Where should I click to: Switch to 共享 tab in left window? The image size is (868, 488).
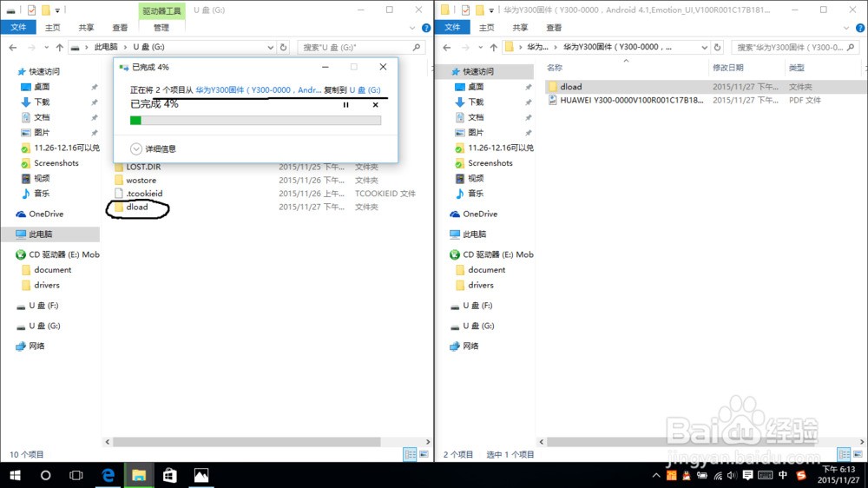(86, 27)
